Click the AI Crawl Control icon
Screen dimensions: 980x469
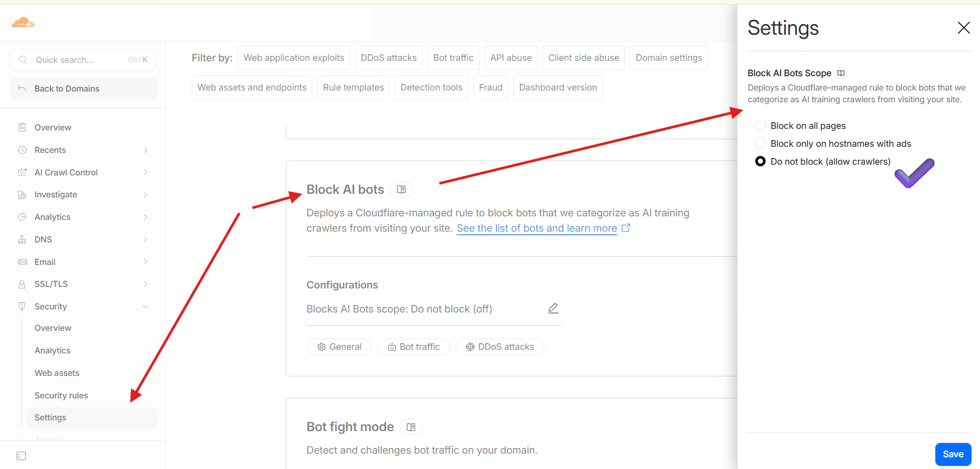22,172
